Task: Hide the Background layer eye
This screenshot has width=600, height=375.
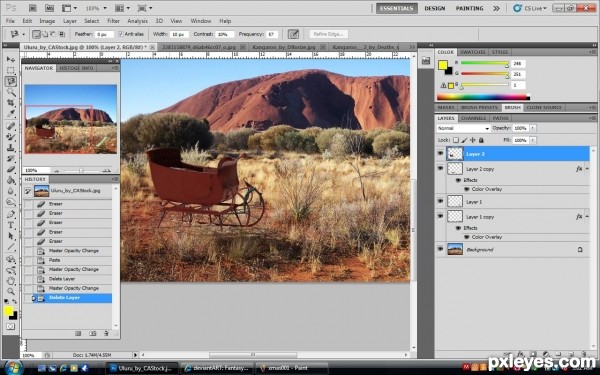Action: click(x=440, y=249)
